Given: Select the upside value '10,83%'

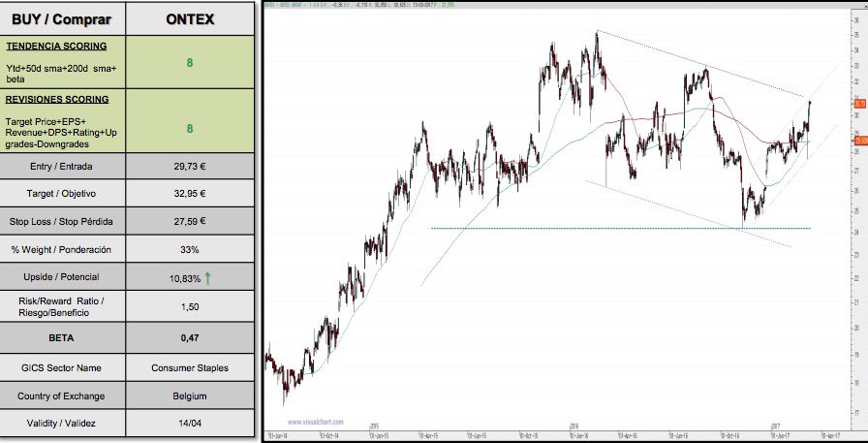Looking at the screenshot, I should [185, 278].
